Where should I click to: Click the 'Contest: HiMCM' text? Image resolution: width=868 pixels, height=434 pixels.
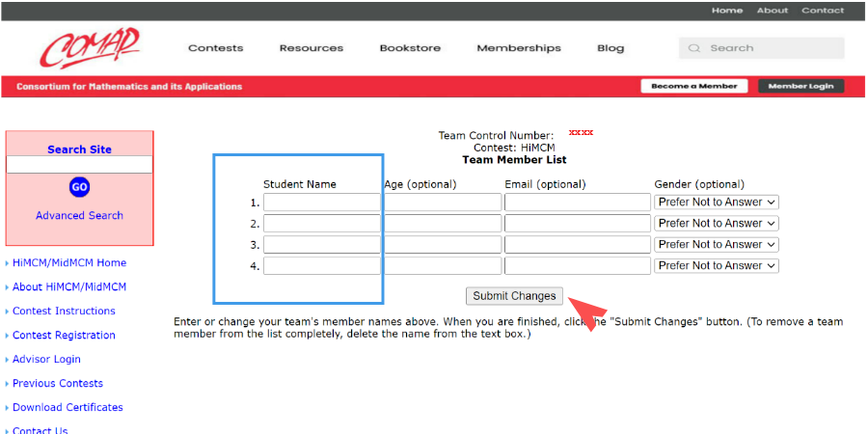pyautogui.click(x=514, y=148)
